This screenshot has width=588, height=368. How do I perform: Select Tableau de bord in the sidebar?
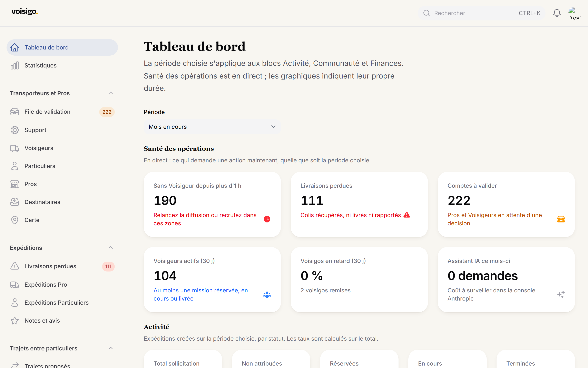point(62,47)
